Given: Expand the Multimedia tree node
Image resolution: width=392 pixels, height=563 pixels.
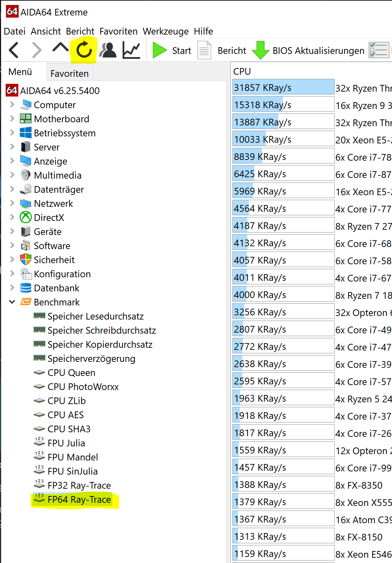Looking at the screenshot, I should tap(12, 175).
